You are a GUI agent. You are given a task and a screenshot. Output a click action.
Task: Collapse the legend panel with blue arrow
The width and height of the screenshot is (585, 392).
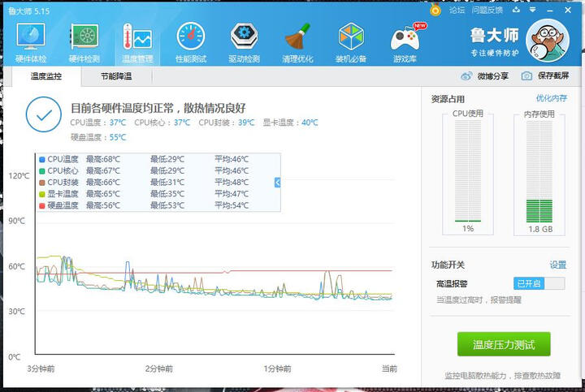277,183
